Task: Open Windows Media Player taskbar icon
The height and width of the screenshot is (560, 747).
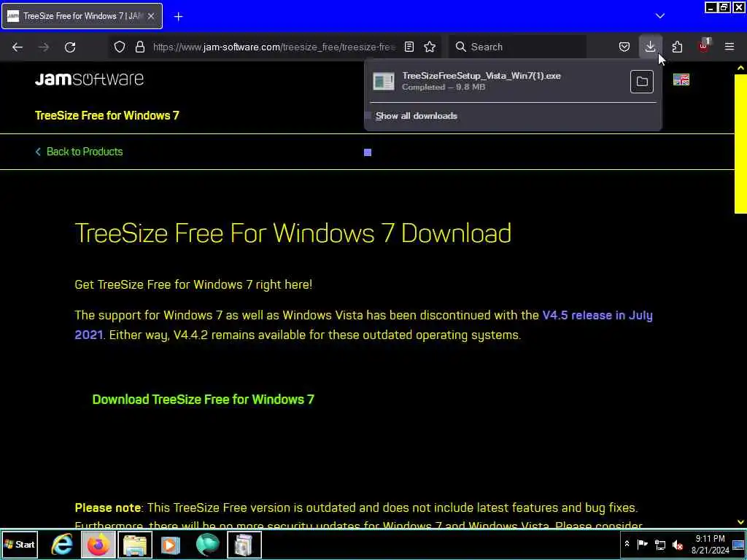Action: [170, 544]
